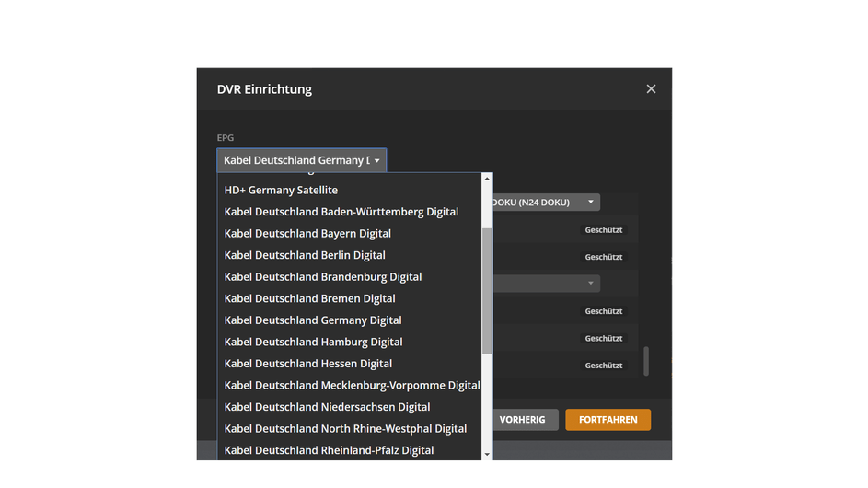Image resolution: width=868 pixels, height=488 pixels.
Task: Select Kabel Deutschland Hamburg Digital
Action: tap(349, 342)
